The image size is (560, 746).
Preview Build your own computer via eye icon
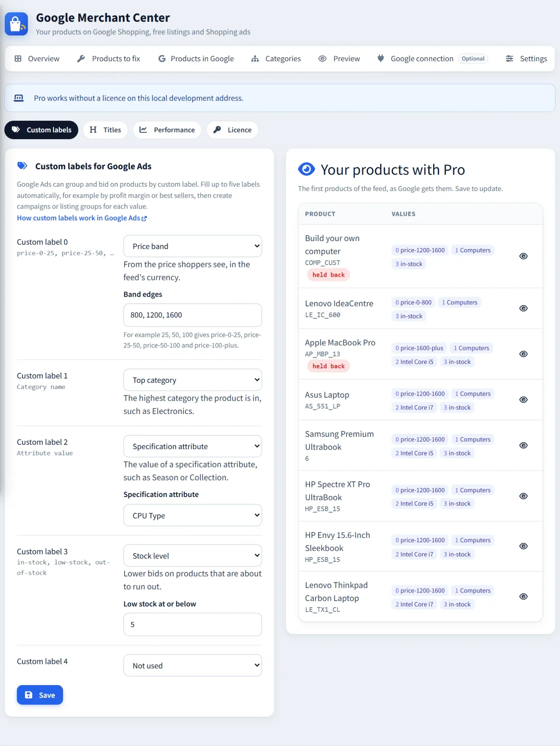click(523, 256)
